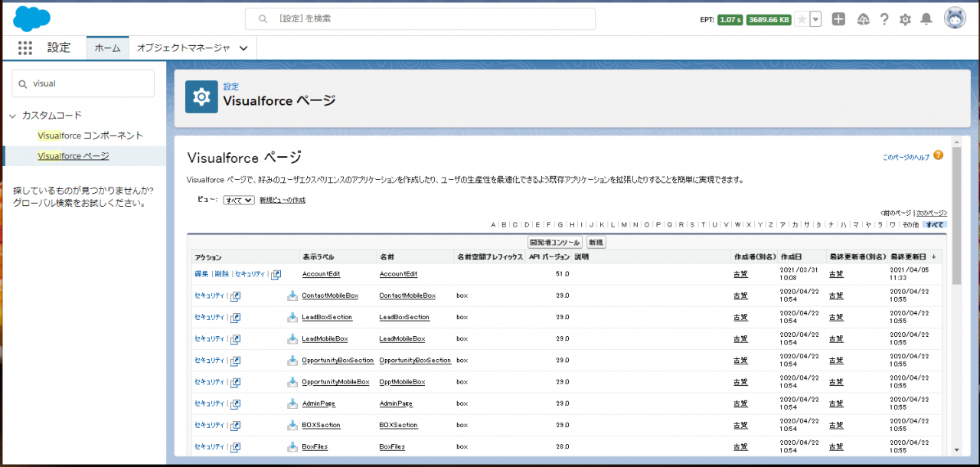Switch to the オブジェクトマネージャ tab
This screenshot has width=980, height=467.
[x=184, y=48]
